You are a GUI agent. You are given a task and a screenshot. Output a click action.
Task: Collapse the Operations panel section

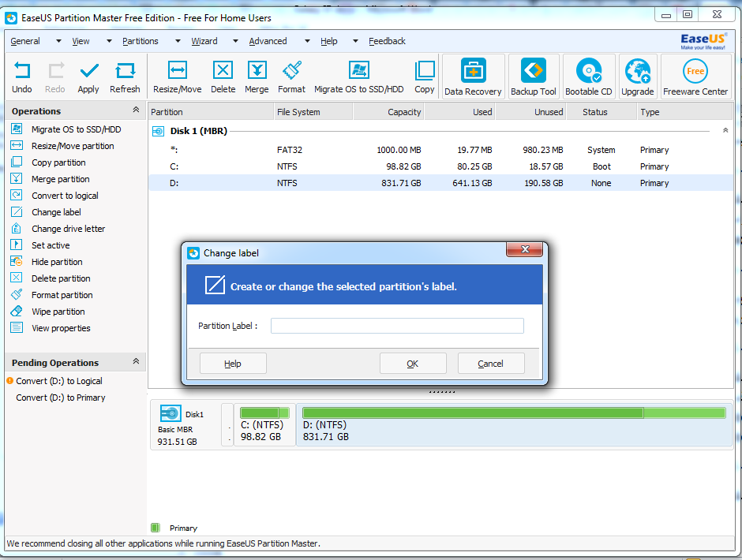click(x=136, y=110)
